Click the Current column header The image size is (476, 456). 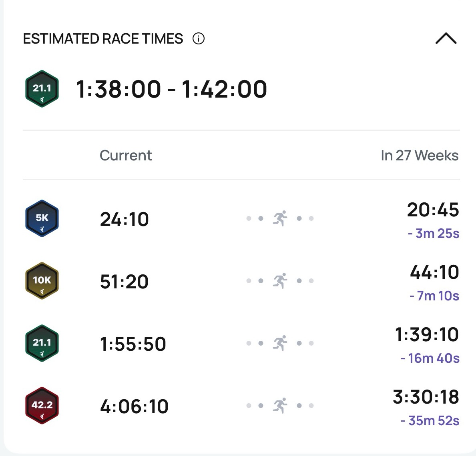[x=126, y=155]
